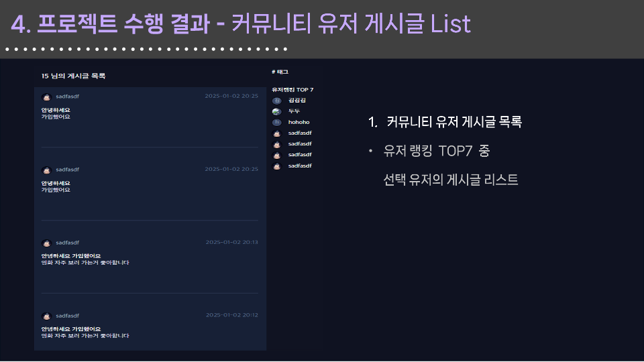
Task: Click the avatar on the 20:12 post
Action: (46, 316)
